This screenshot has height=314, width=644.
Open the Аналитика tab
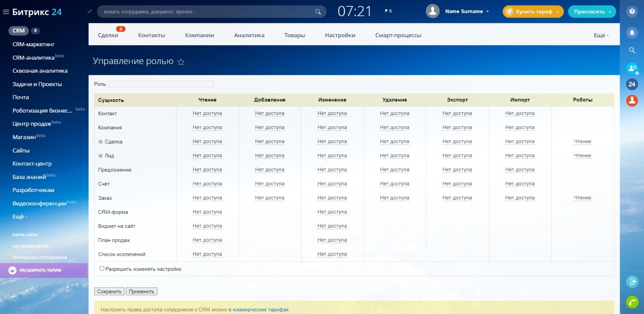point(249,35)
